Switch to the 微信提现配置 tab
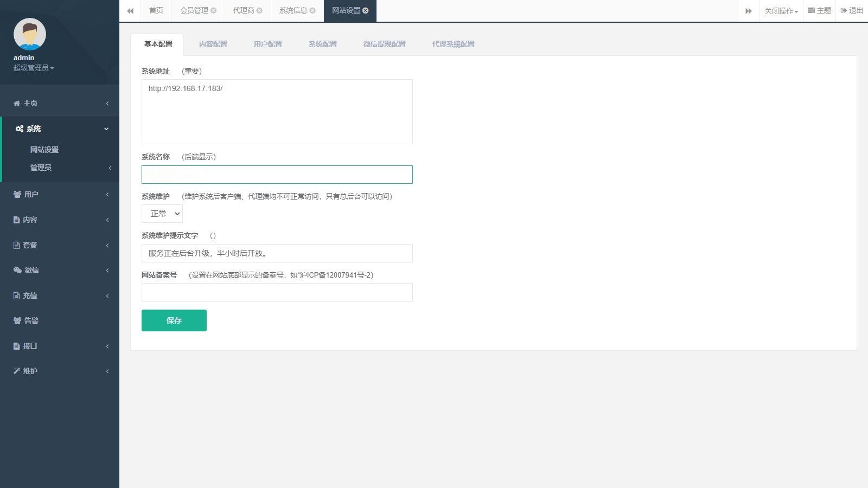 (384, 44)
